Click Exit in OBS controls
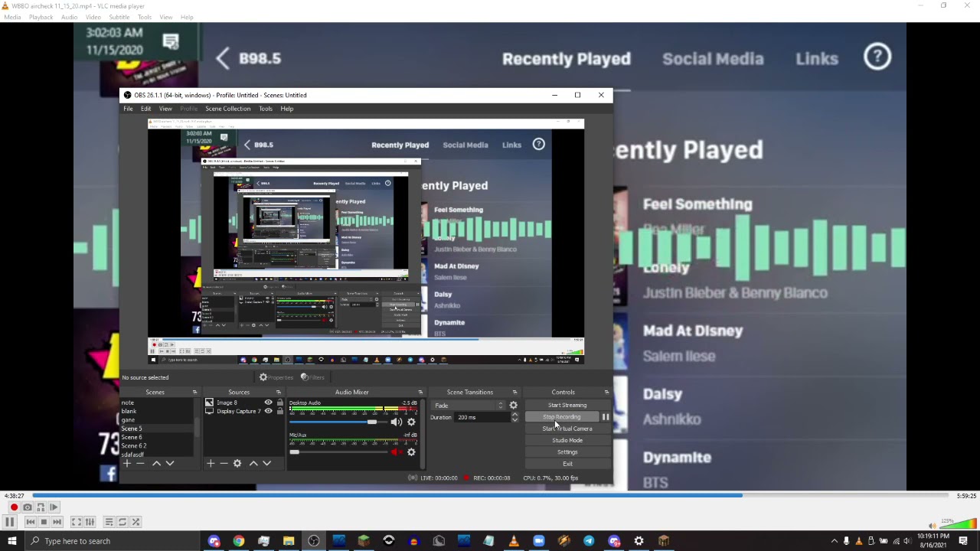Screen dimensions: 980x551 pos(567,464)
